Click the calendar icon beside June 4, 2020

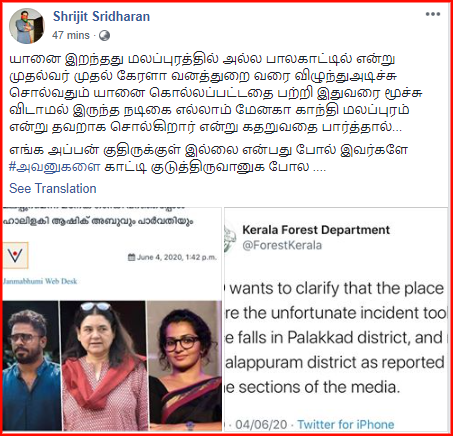(132, 257)
